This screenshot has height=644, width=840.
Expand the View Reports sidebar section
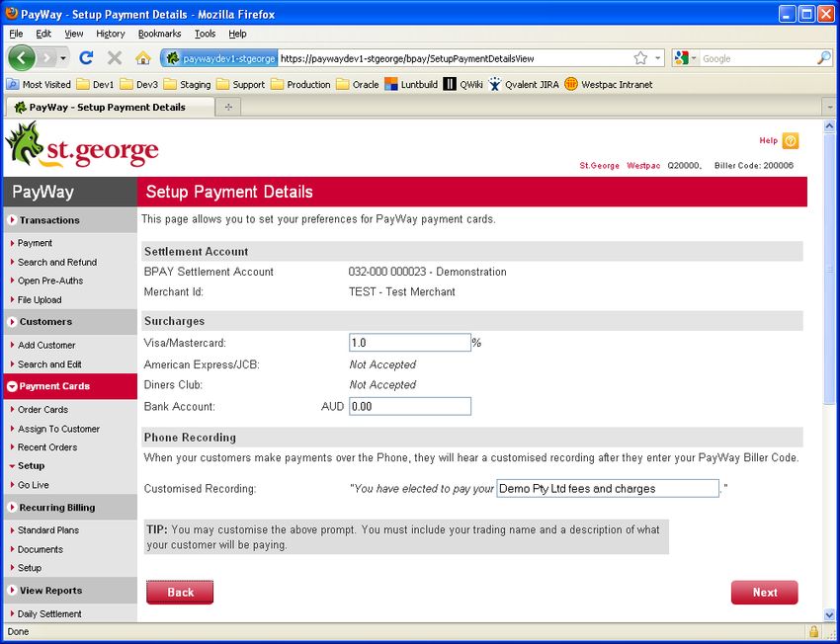tap(70, 591)
